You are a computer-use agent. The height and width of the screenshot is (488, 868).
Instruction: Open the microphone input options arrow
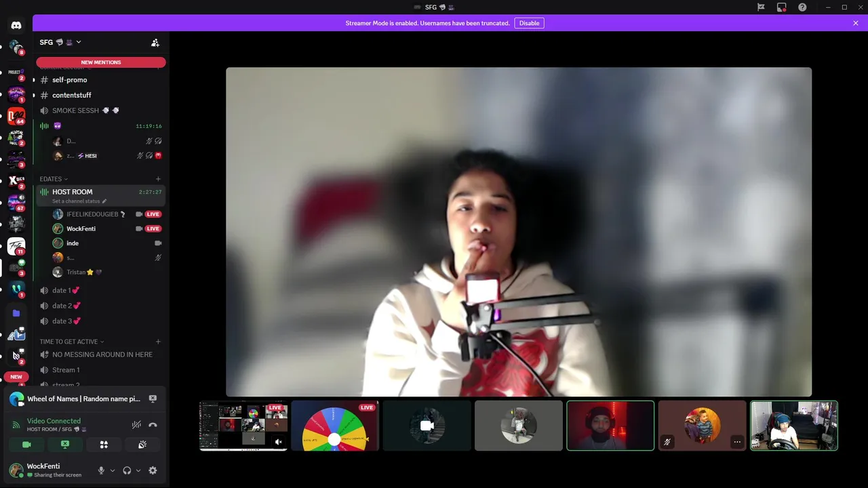113,470
